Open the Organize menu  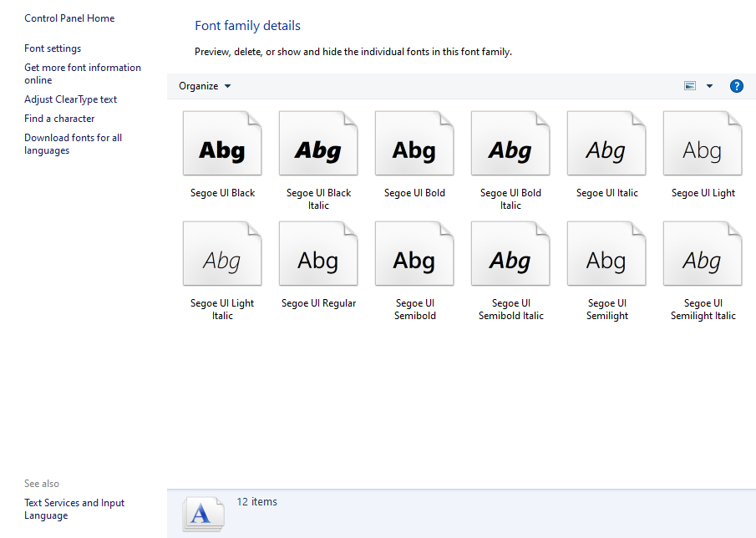pos(205,86)
